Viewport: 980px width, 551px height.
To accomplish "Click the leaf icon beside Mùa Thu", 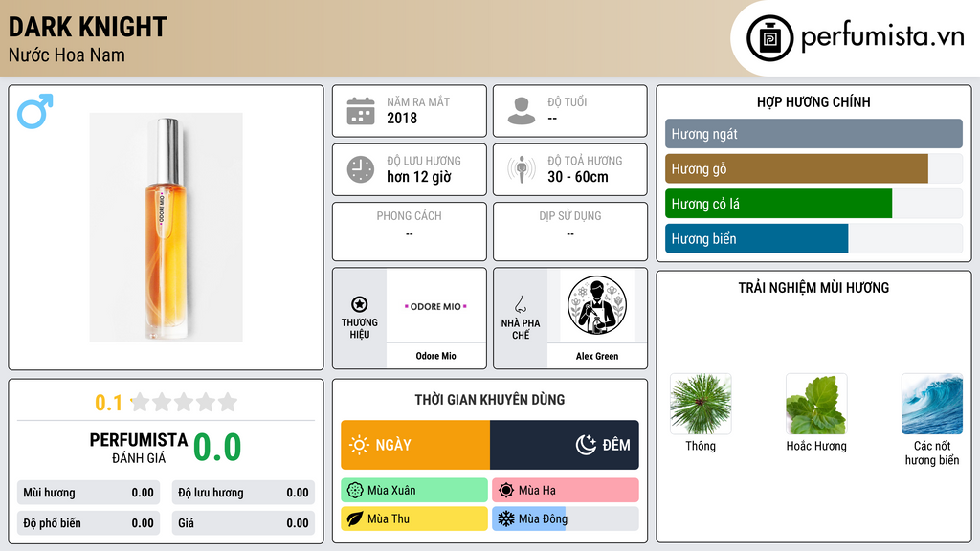I will point(355,518).
